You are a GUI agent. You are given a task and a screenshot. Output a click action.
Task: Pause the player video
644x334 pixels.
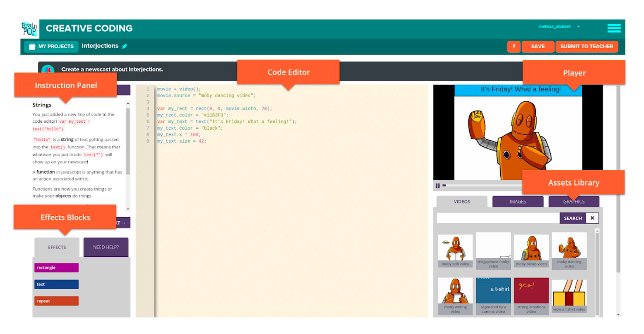pos(438,186)
